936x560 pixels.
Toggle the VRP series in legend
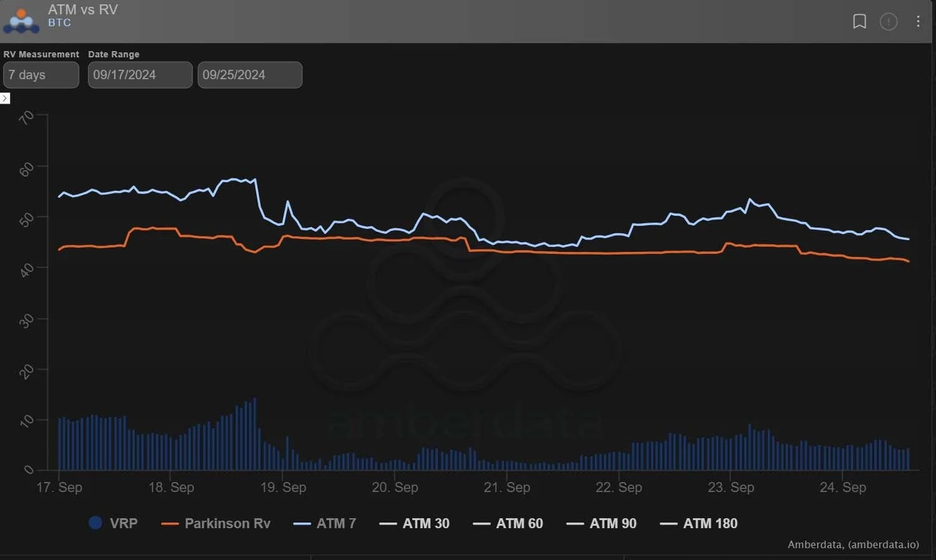click(113, 523)
